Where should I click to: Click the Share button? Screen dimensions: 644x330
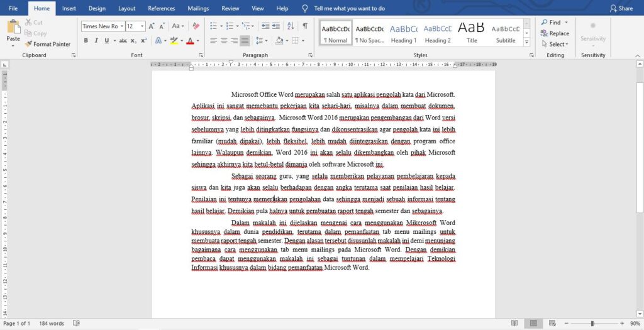(621, 8)
